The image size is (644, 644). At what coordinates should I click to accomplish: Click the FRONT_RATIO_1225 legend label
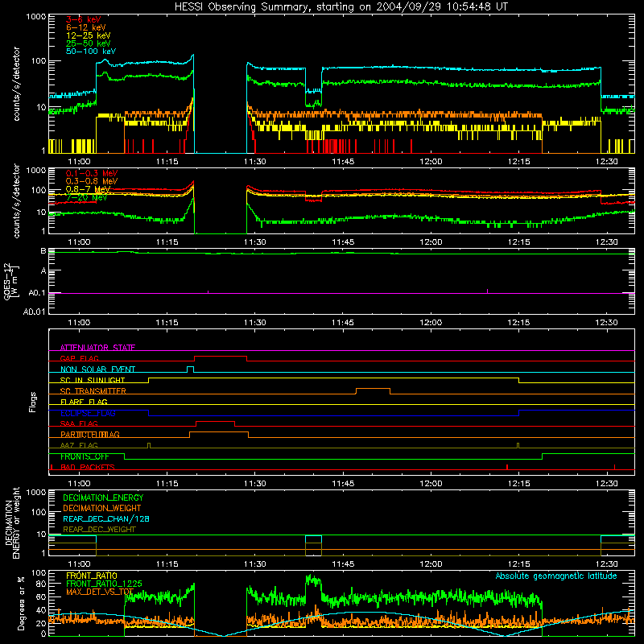click(x=104, y=584)
